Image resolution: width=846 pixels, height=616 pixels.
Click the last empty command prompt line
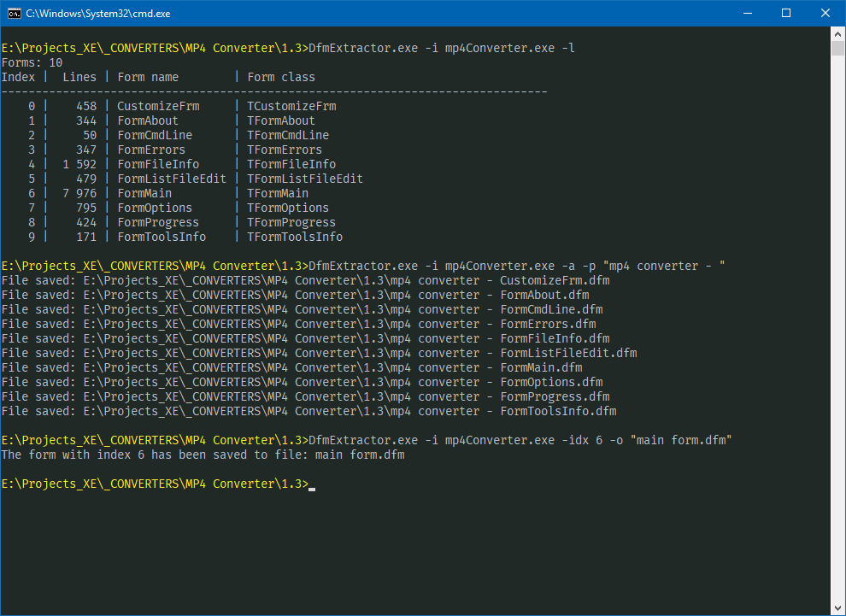[x=158, y=484]
